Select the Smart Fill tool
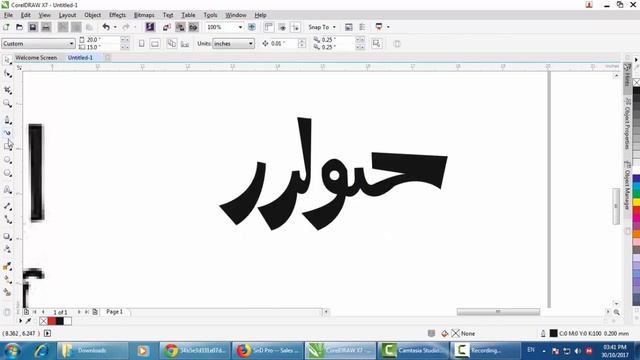 pos(7,292)
